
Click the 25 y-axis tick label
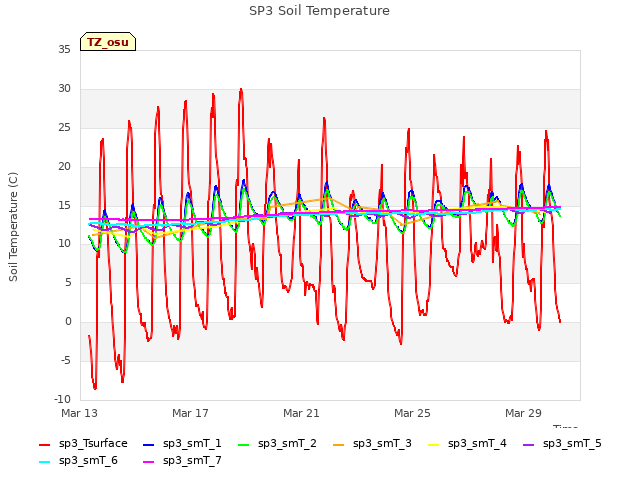click(64, 127)
